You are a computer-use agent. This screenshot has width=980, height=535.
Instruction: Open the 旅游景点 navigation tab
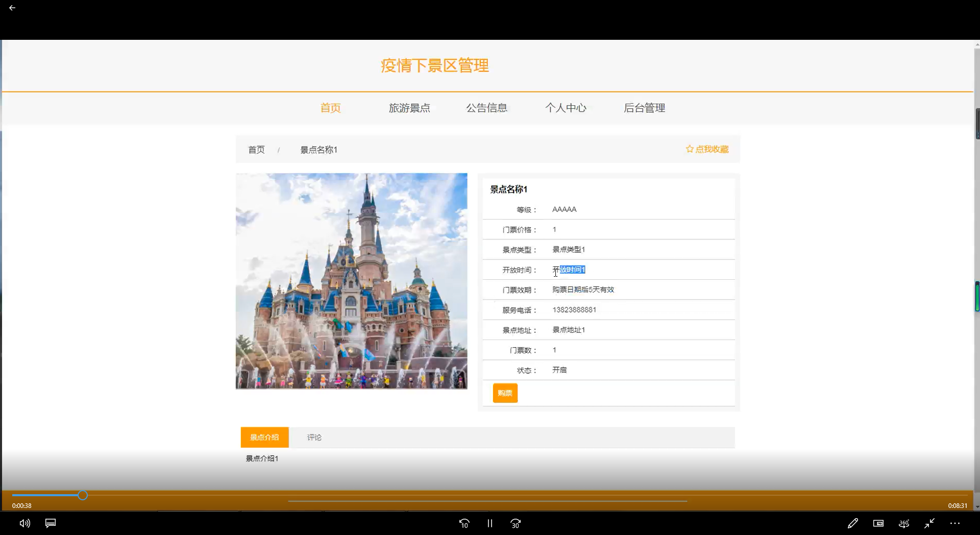(x=409, y=108)
